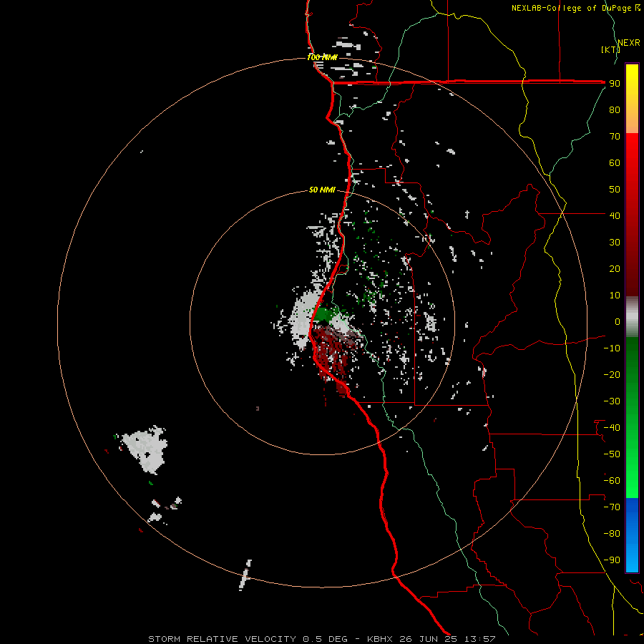The width and height of the screenshot is (644, 644).
Task: Click the 30 value on the velocity scale
Action: (x=615, y=243)
